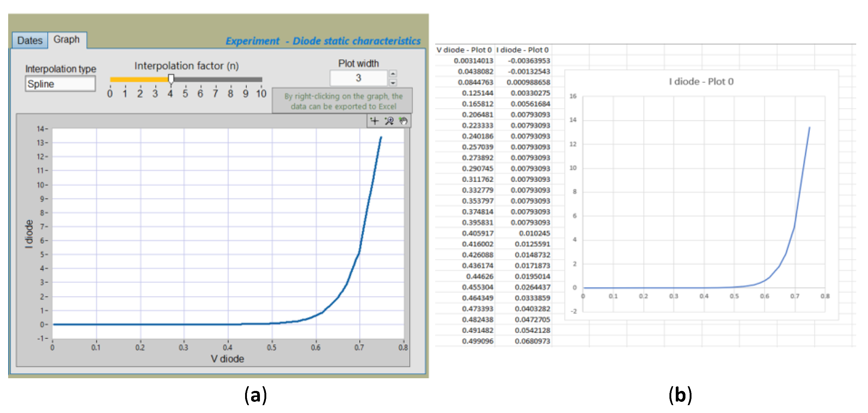
Task: Select the 'I diode - Plot 0' header cell
Action: click(x=523, y=50)
